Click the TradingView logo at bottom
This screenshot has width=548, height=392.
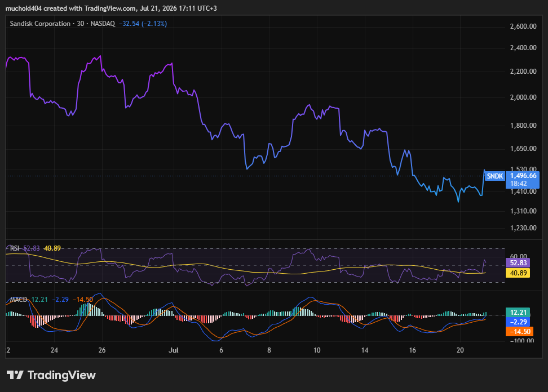(51, 375)
